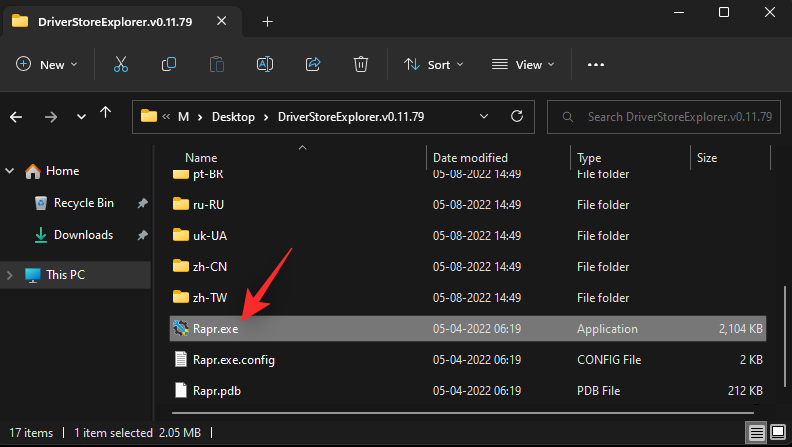The width and height of the screenshot is (792, 447).
Task: Switch to large thumbnails view icon
Action: (776, 433)
